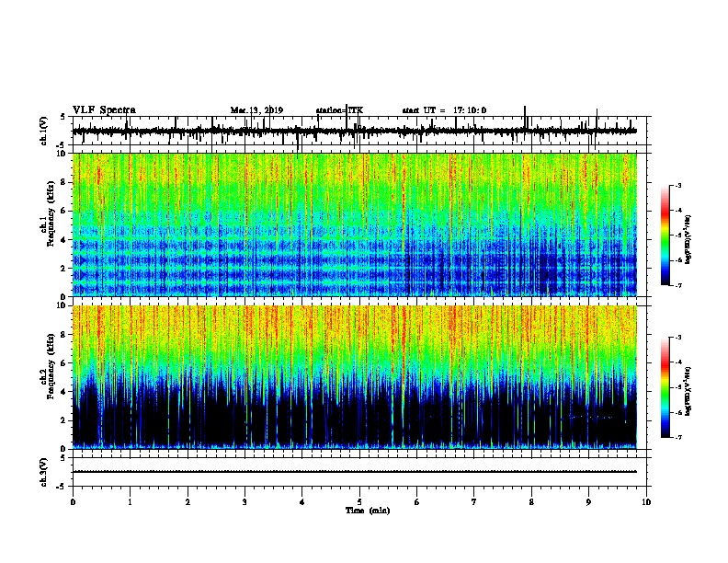728x563 pixels.
Task: Select the ch.1 "Frequency (kHz)" axis label
Action: pos(51,214)
